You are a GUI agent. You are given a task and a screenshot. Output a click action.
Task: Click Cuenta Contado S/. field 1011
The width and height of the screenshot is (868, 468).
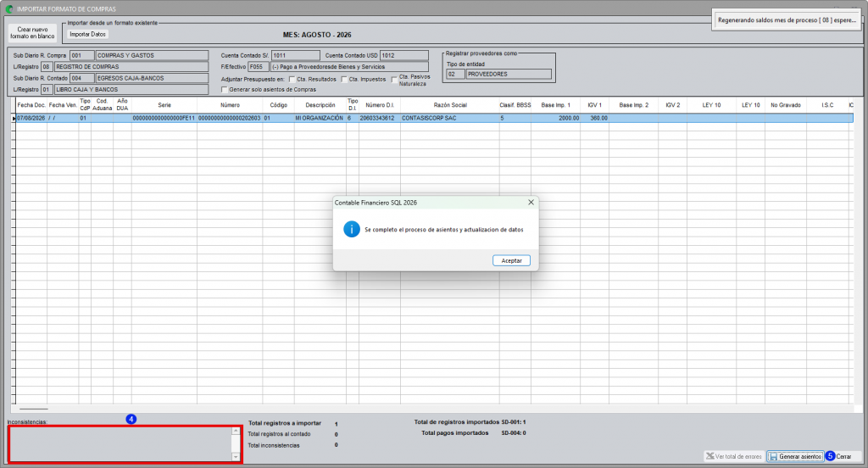pos(296,55)
